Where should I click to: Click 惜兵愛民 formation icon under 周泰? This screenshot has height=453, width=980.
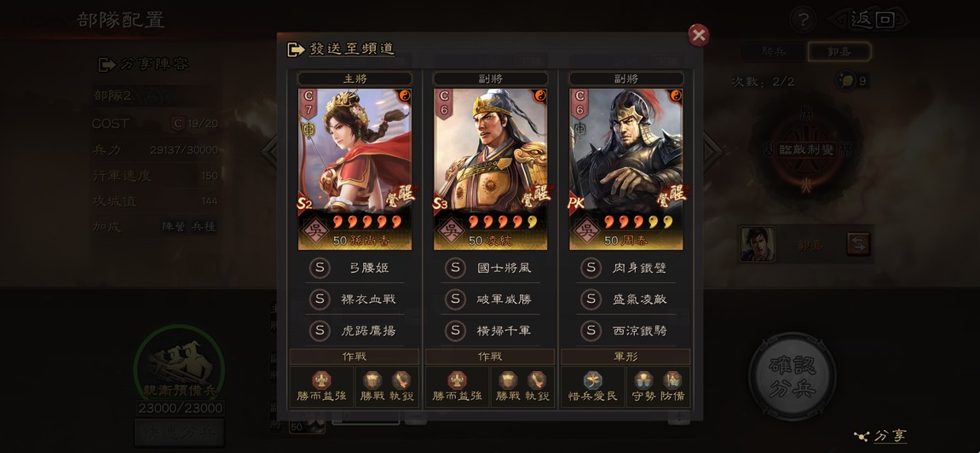click(x=592, y=380)
